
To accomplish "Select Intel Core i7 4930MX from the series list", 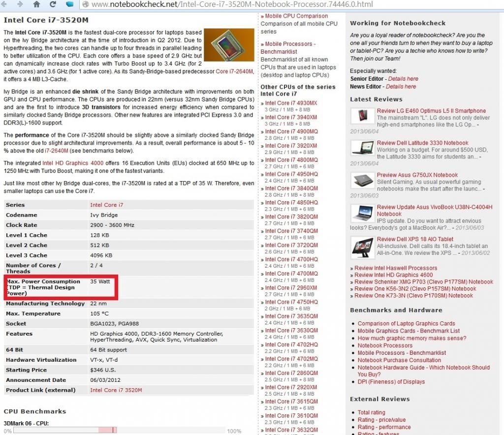I will click(x=291, y=103).
